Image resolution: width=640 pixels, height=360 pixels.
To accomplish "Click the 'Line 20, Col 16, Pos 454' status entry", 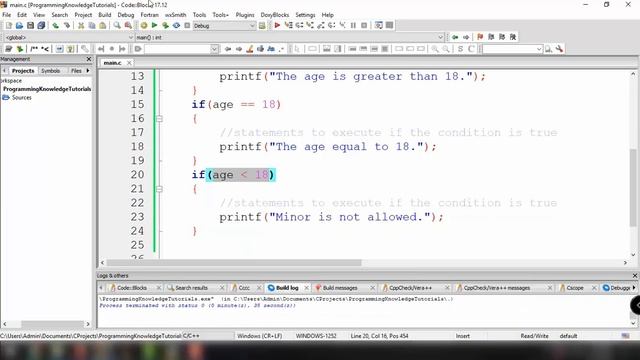I will click(379, 336).
